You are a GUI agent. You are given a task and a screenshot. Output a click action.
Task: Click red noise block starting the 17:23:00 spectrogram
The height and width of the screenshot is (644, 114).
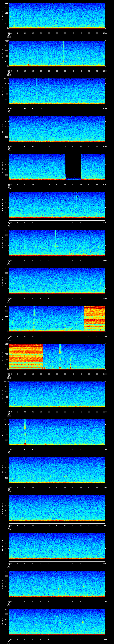[x=26, y=356]
